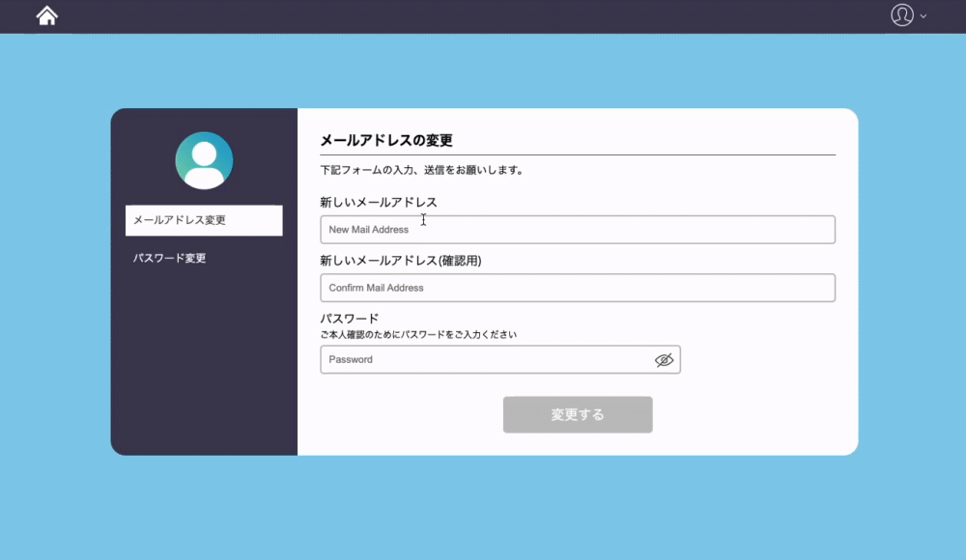The image size is (966, 560).
Task: Click the 新しいメールアドレス(確認用) label
Action: (401, 261)
